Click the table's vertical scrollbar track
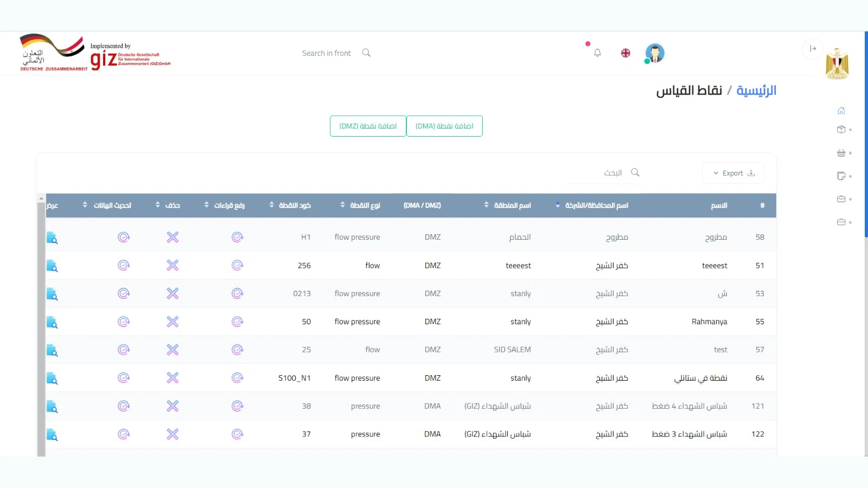868x488 pixels. (41, 325)
